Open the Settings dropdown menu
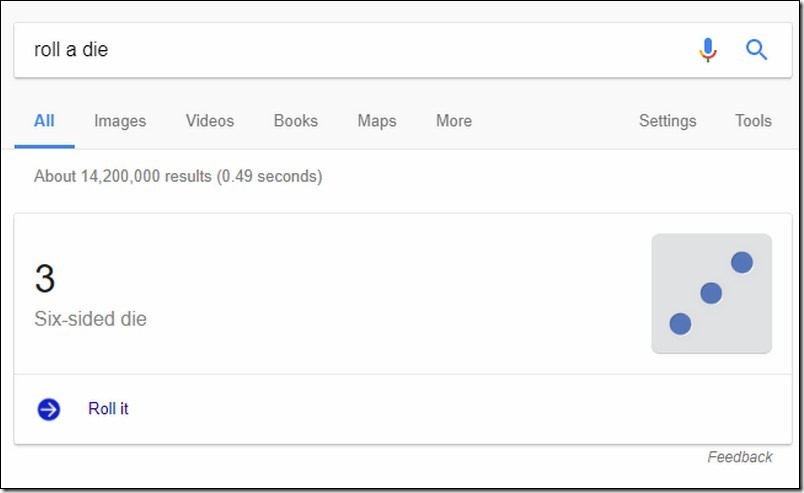 [x=668, y=121]
